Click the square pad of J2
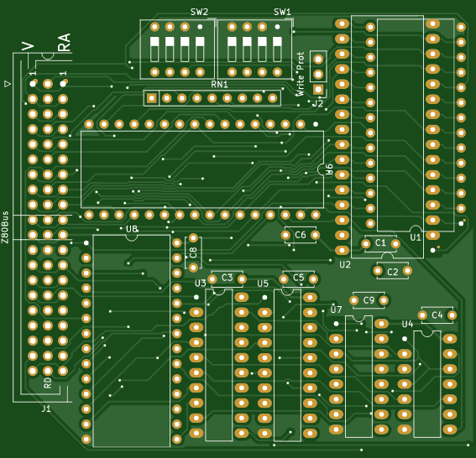Image resolution: width=476 pixels, height=458 pixels. (x=318, y=89)
